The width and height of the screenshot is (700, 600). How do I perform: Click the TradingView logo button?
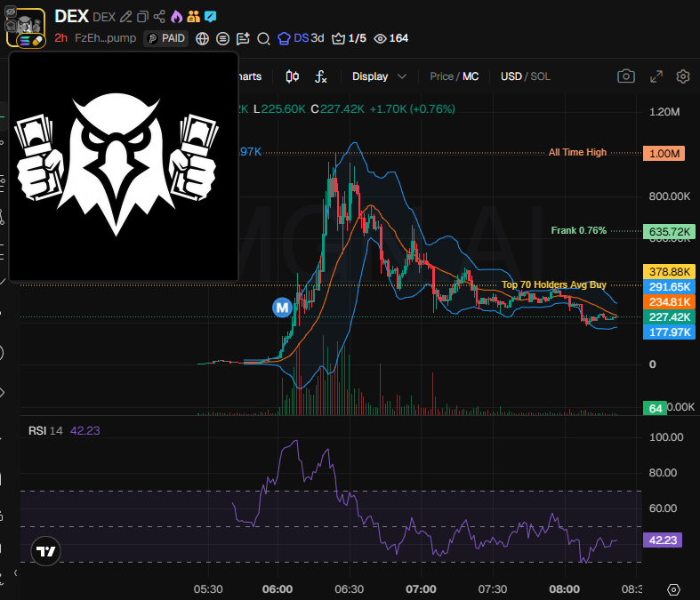click(45, 551)
